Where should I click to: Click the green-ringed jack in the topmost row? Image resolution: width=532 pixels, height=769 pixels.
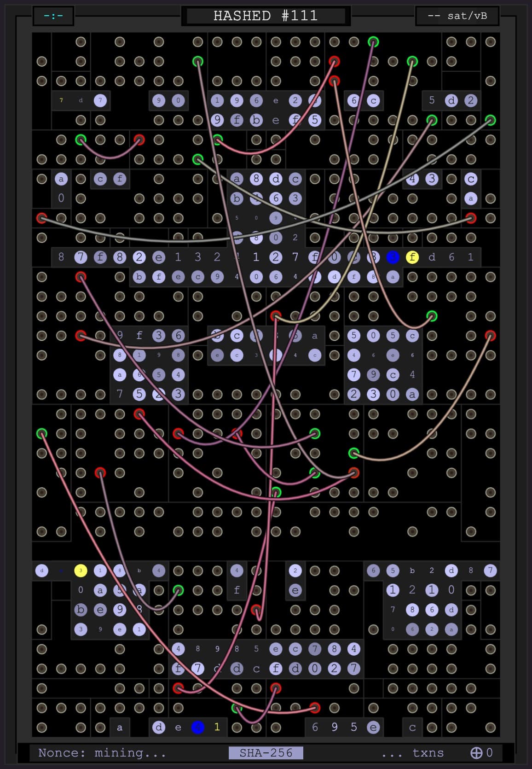click(x=373, y=42)
